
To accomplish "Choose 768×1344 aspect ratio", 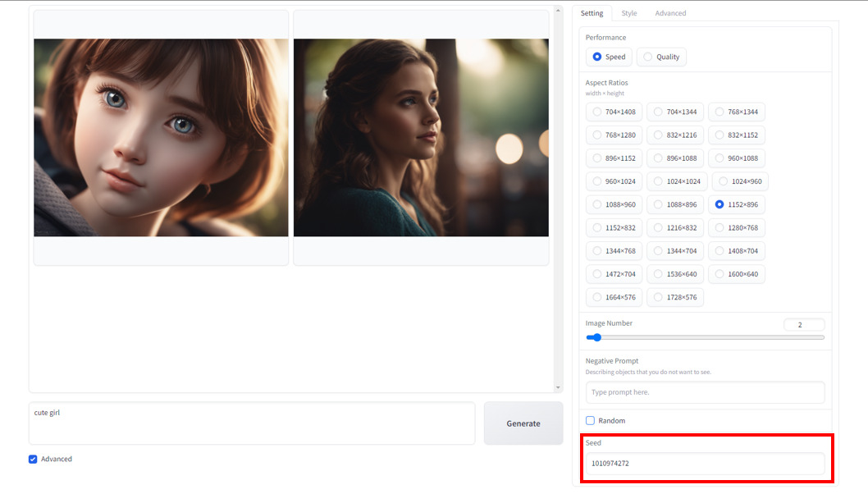I will point(737,112).
